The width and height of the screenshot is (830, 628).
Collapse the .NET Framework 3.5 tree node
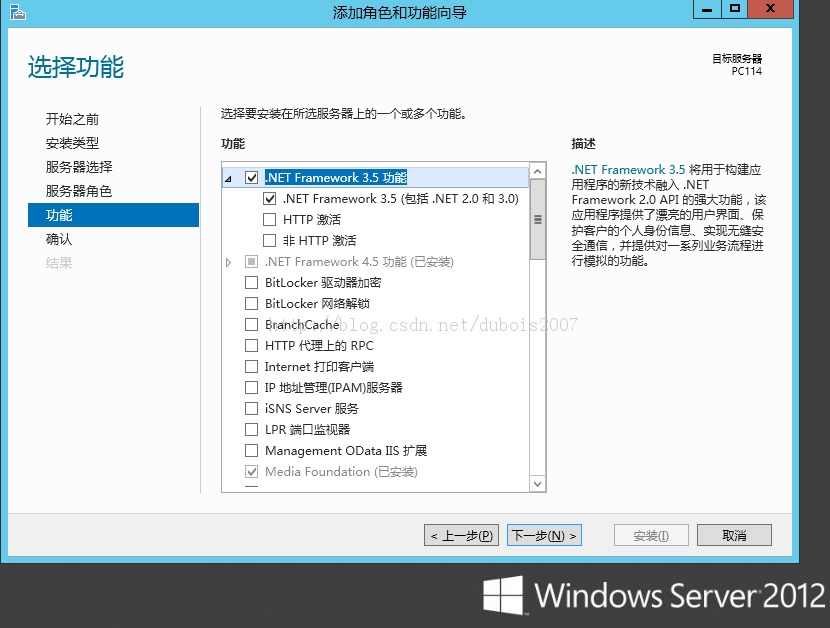[229, 179]
